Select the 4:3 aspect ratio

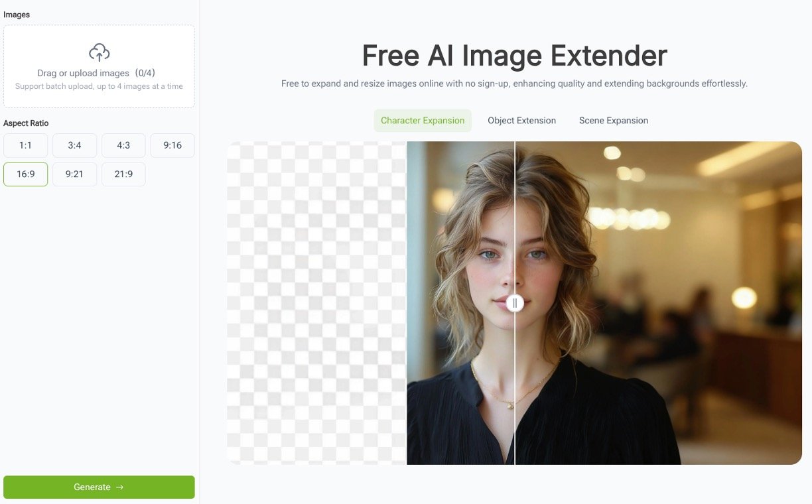pyautogui.click(x=123, y=145)
